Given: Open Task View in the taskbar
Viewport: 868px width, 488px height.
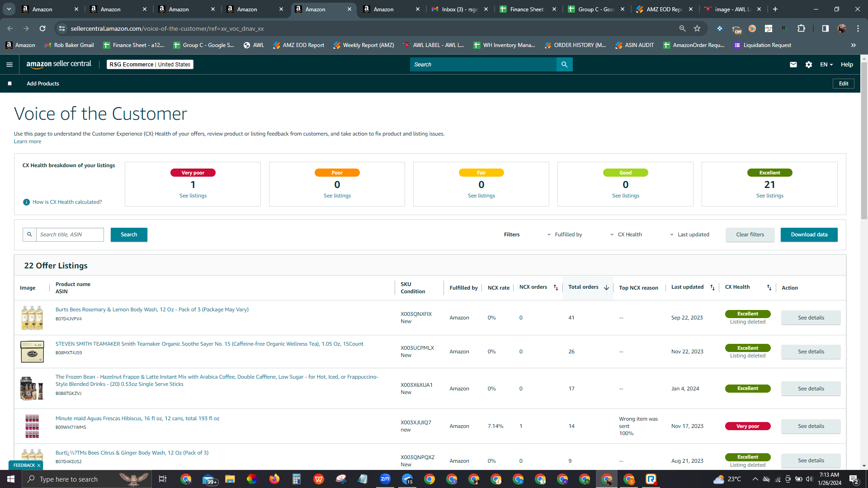Looking at the screenshot, I should pyautogui.click(x=162, y=479).
